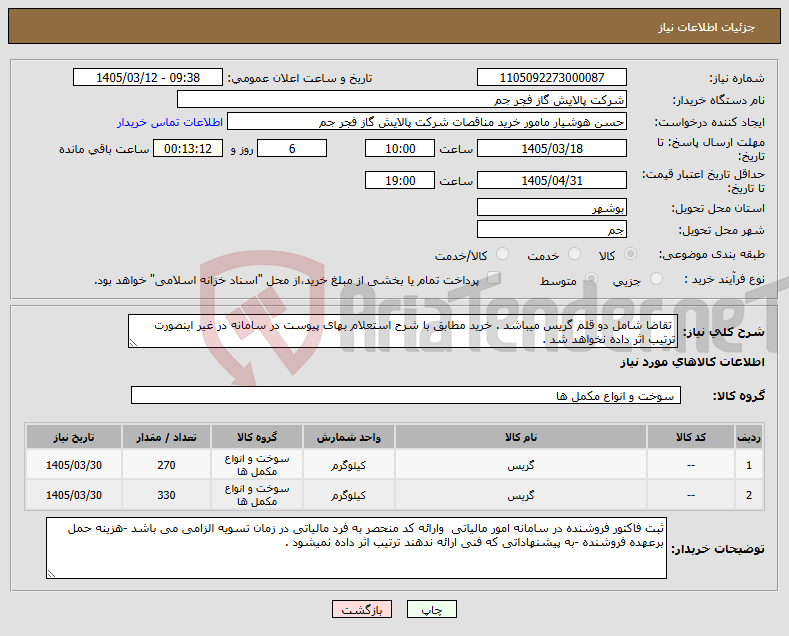Click the اطلاعات کالاهای مورد نیاز heading

(692, 362)
